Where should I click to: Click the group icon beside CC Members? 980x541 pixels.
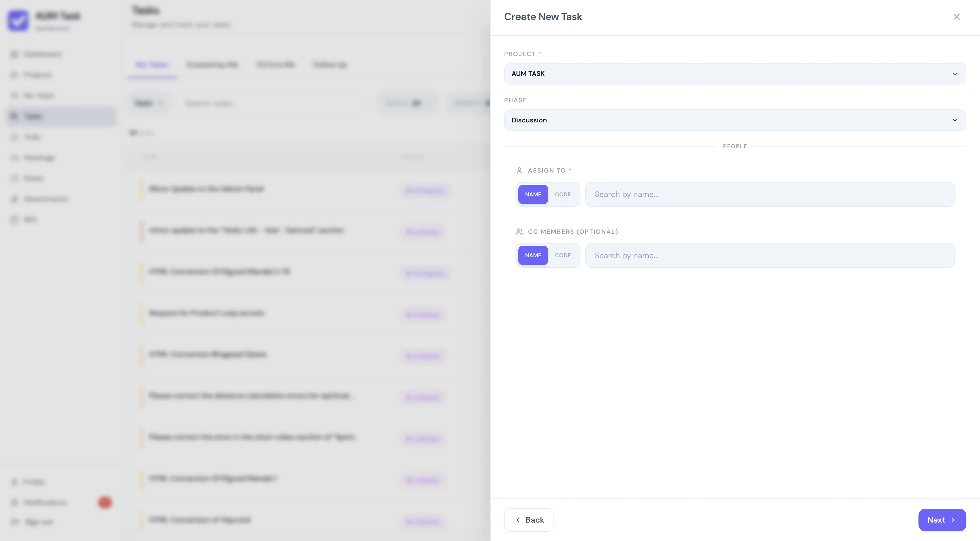coord(519,232)
